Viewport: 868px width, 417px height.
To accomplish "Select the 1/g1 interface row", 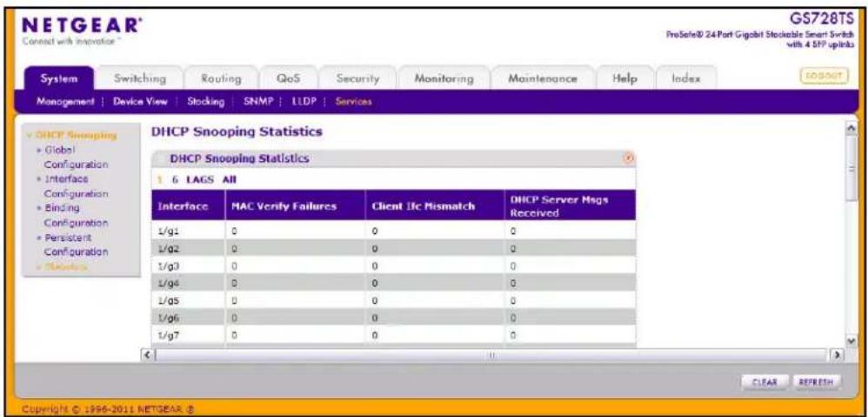I will point(394,231).
